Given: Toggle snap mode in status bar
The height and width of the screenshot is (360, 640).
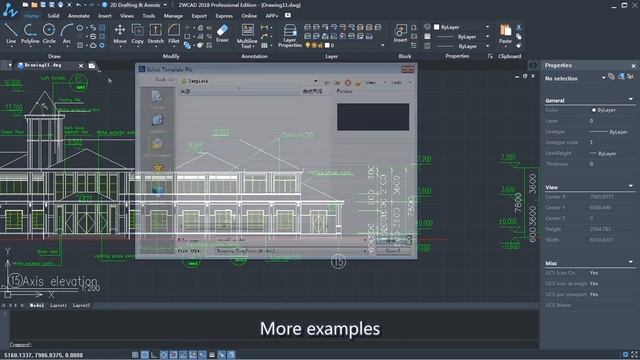Looking at the screenshot, I should pyautogui.click(x=135, y=355).
